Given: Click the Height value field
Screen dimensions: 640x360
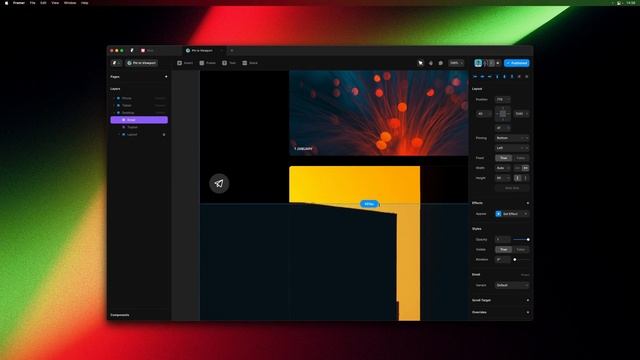Looking at the screenshot, I should tap(503, 178).
